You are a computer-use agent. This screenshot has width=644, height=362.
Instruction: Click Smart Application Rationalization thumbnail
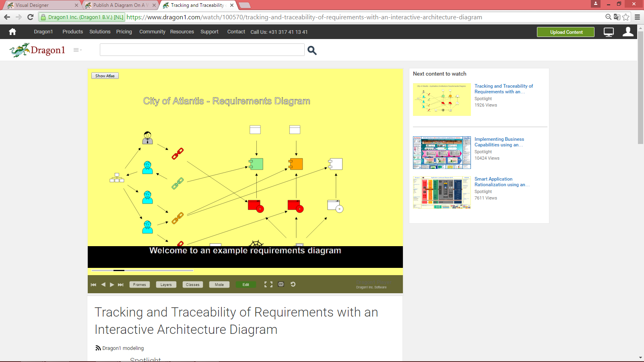pos(442,192)
